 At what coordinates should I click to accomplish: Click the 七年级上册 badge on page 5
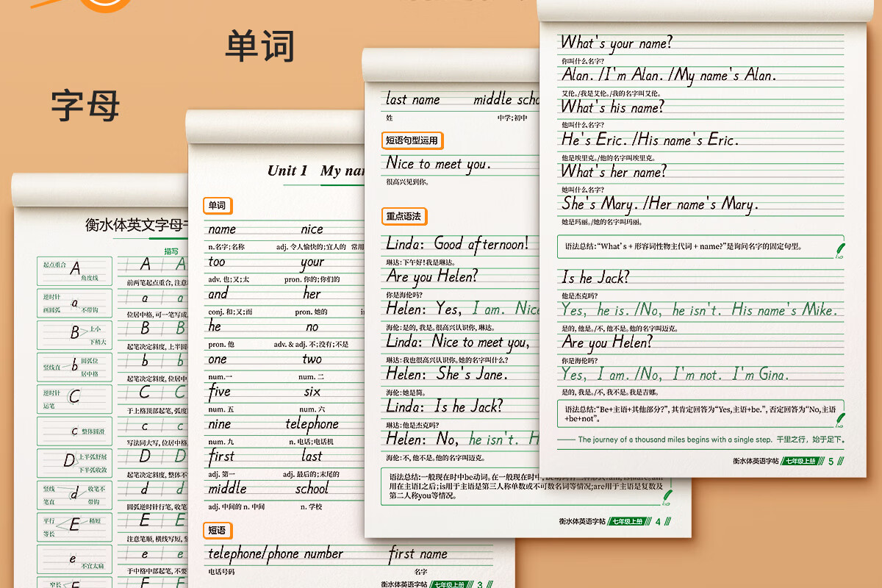[x=800, y=462]
